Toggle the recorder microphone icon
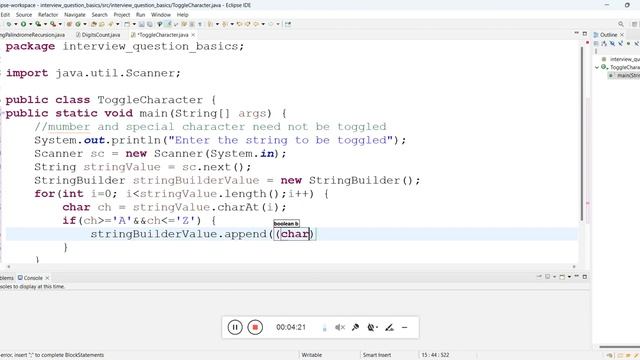This screenshot has width=640, height=360. coord(356,327)
